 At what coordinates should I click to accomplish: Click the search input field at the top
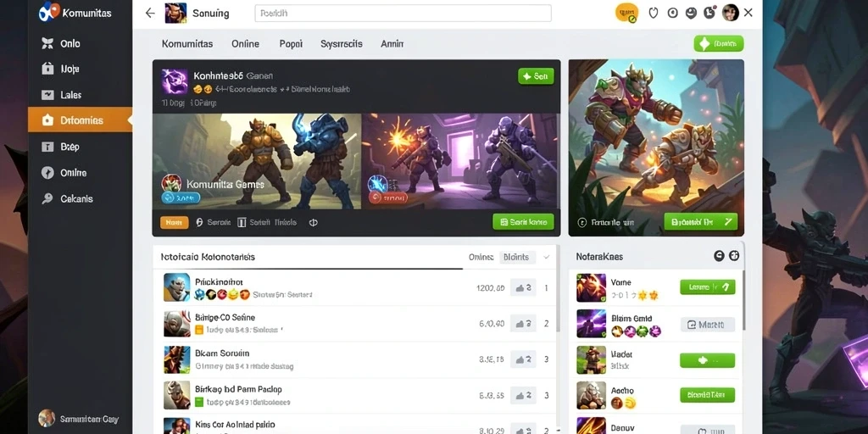point(403,13)
